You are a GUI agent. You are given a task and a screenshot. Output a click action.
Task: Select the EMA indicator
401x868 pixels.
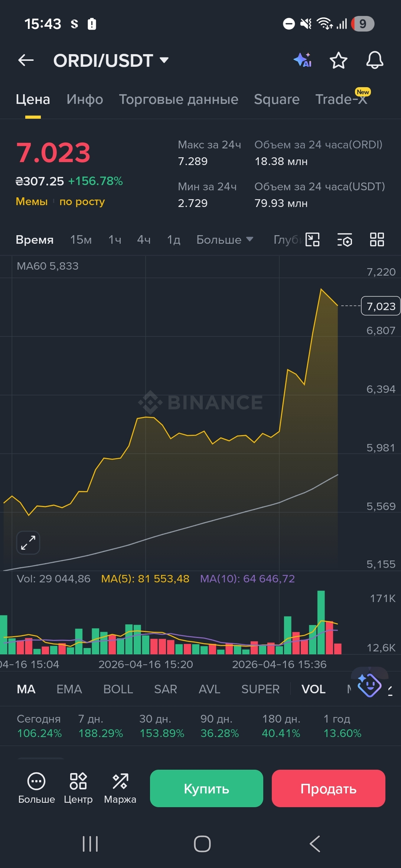(x=69, y=689)
